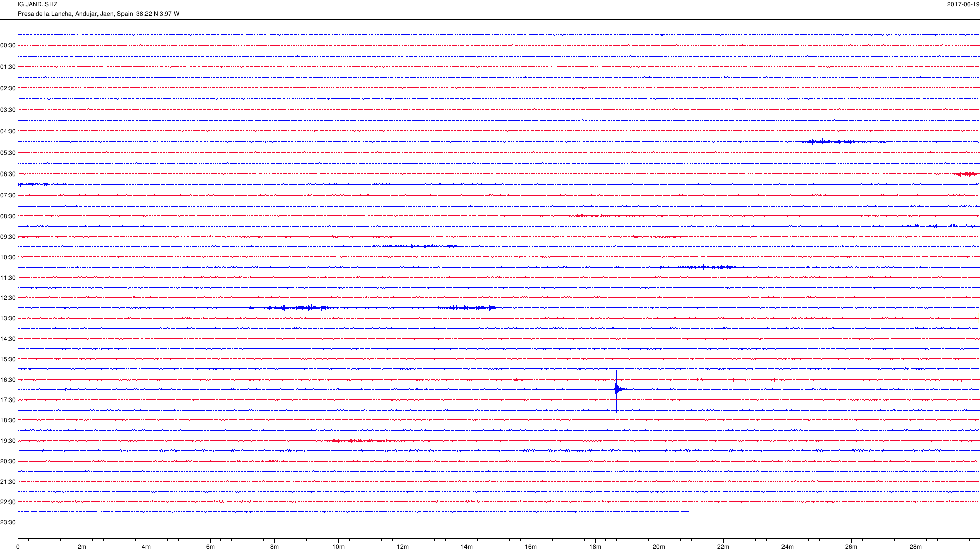
Task: Click the 26m axis tick label
Action: pyautogui.click(x=851, y=547)
